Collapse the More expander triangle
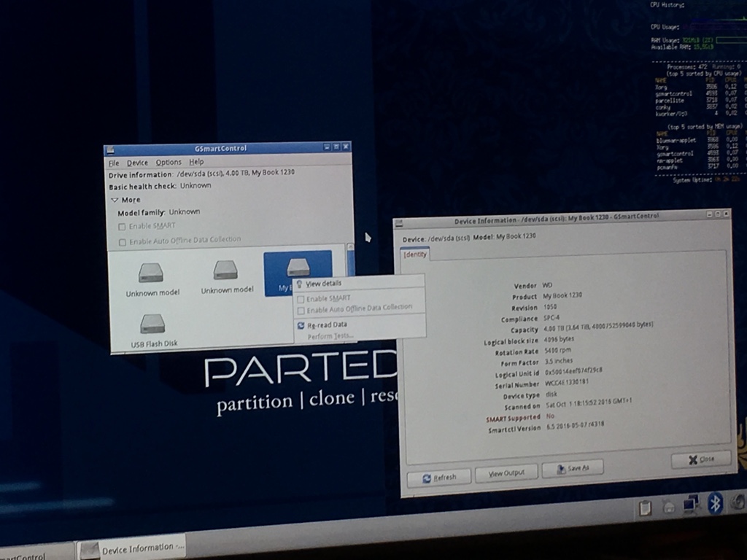 tap(115, 200)
